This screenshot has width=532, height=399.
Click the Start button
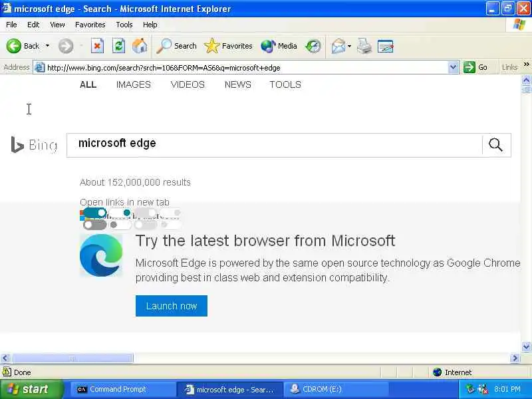pos(32,389)
